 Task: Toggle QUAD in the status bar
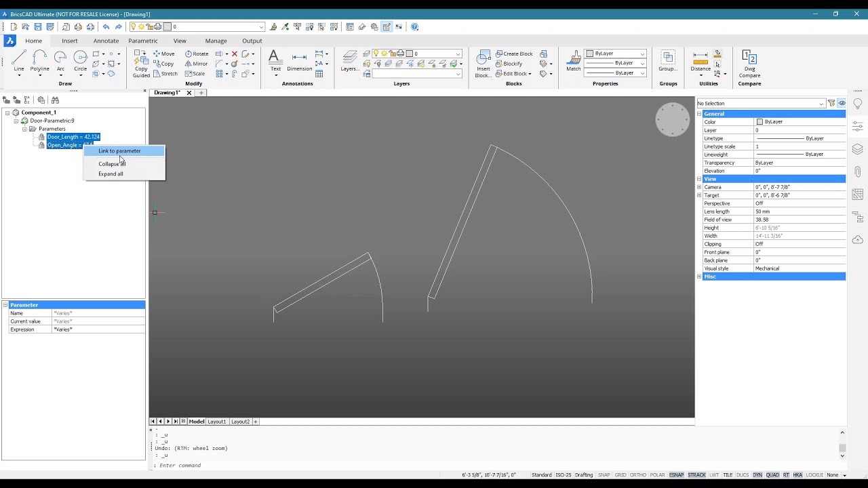pos(772,475)
